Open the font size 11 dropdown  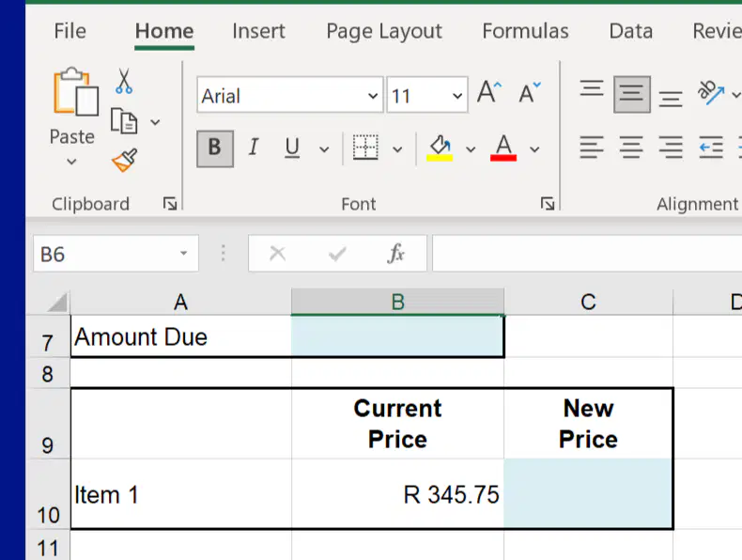point(457,96)
